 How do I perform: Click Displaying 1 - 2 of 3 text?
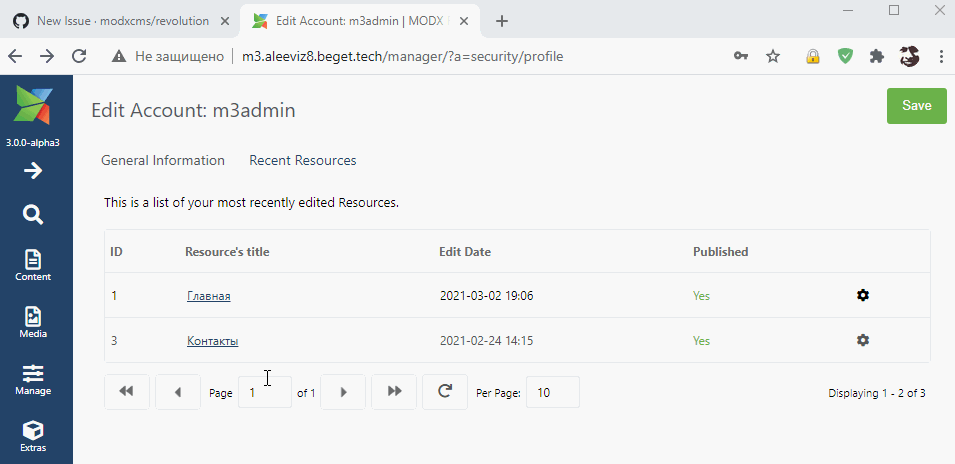(877, 393)
